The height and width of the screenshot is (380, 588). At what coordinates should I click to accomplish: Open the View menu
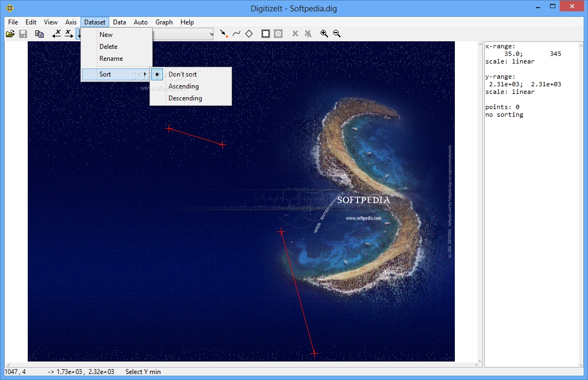51,22
